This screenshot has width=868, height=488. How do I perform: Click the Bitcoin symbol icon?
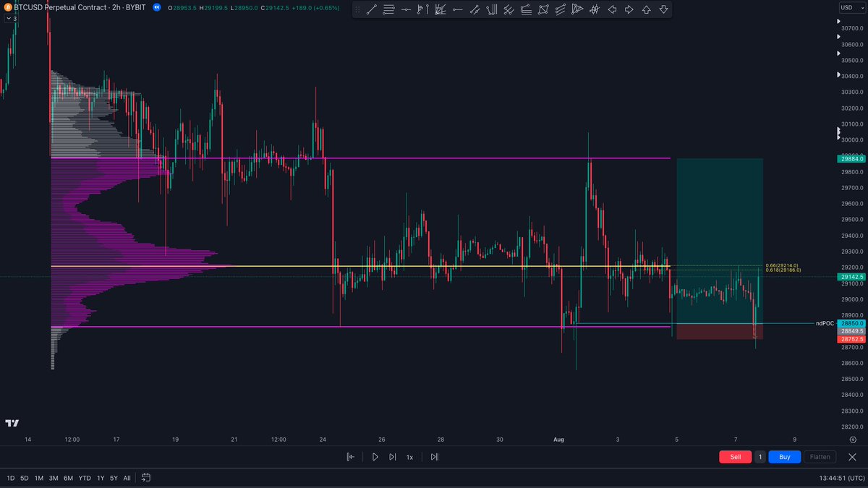click(7, 7)
